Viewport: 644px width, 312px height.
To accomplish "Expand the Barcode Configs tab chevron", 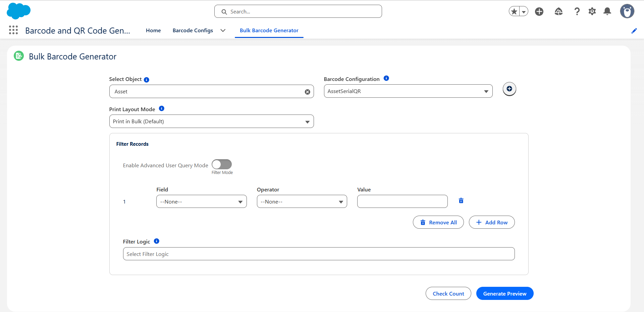I will click(x=223, y=31).
